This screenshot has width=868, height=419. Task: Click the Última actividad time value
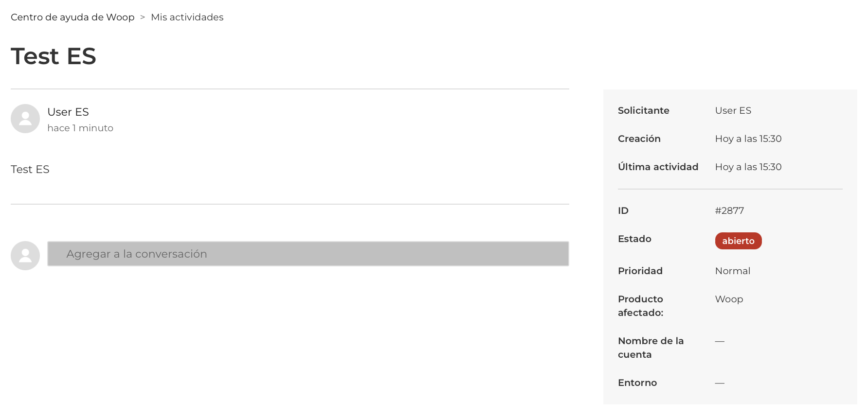[748, 167]
